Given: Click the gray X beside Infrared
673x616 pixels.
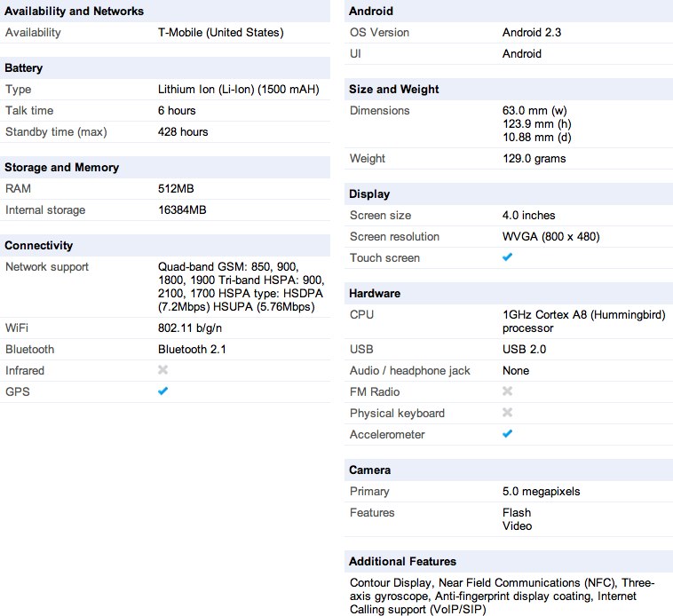Looking at the screenshot, I should pyautogui.click(x=163, y=370).
